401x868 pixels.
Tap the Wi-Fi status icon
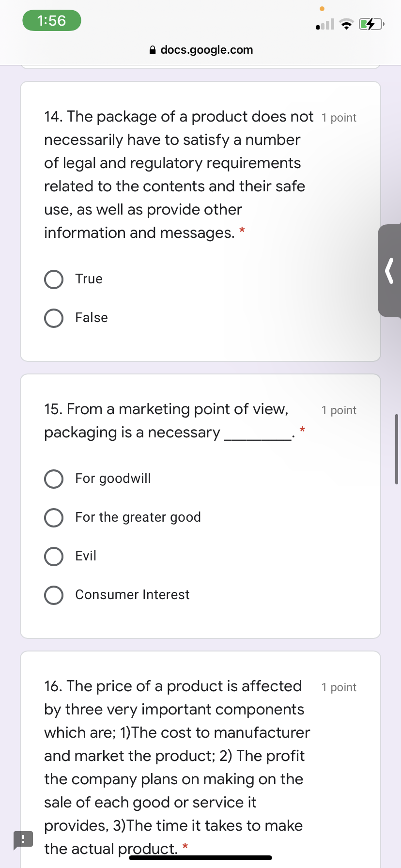tap(347, 24)
